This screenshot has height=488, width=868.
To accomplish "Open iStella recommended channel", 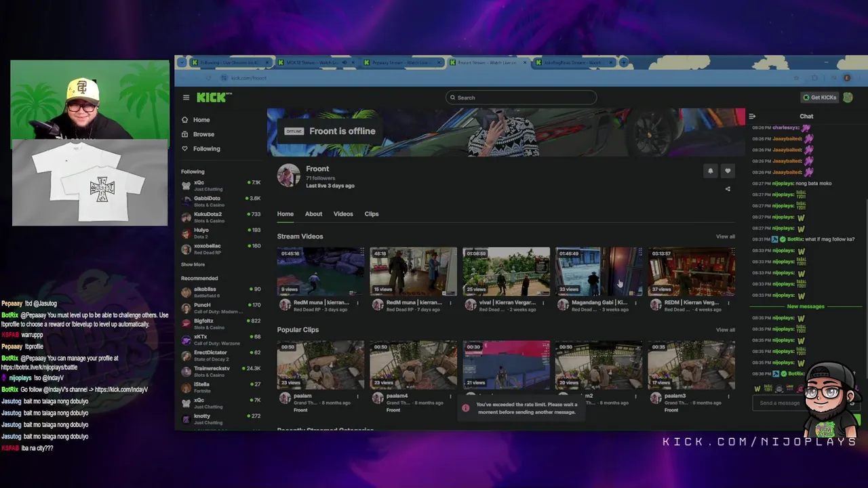I will (x=220, y=387).
